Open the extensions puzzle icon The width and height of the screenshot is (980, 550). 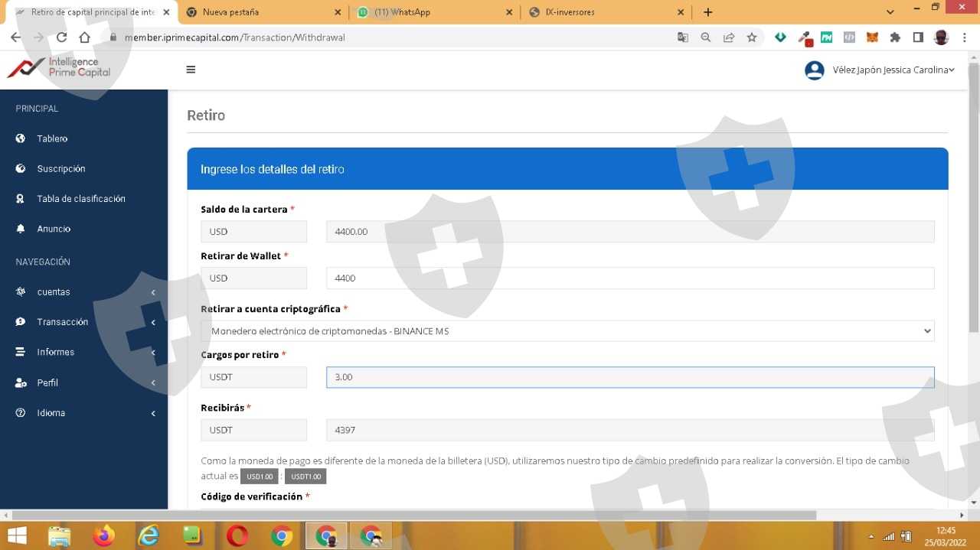[895, 37]
